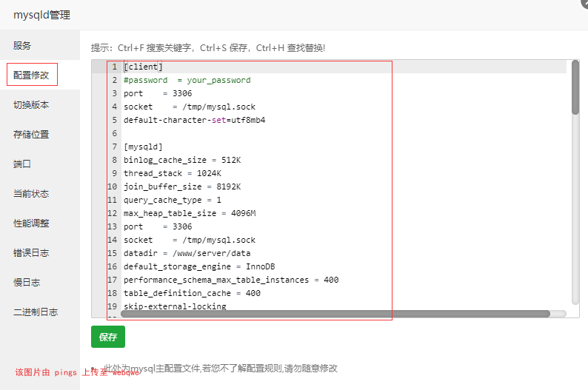
Task: Close the mysqld管理 dialog
Action: 584,2
